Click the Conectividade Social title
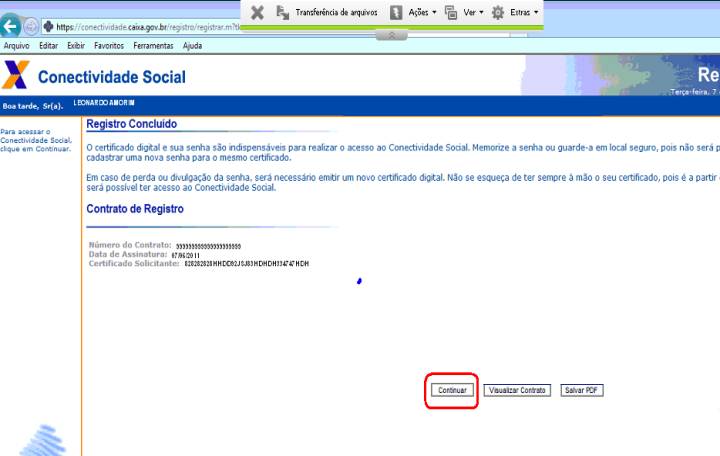 point(112,77)
